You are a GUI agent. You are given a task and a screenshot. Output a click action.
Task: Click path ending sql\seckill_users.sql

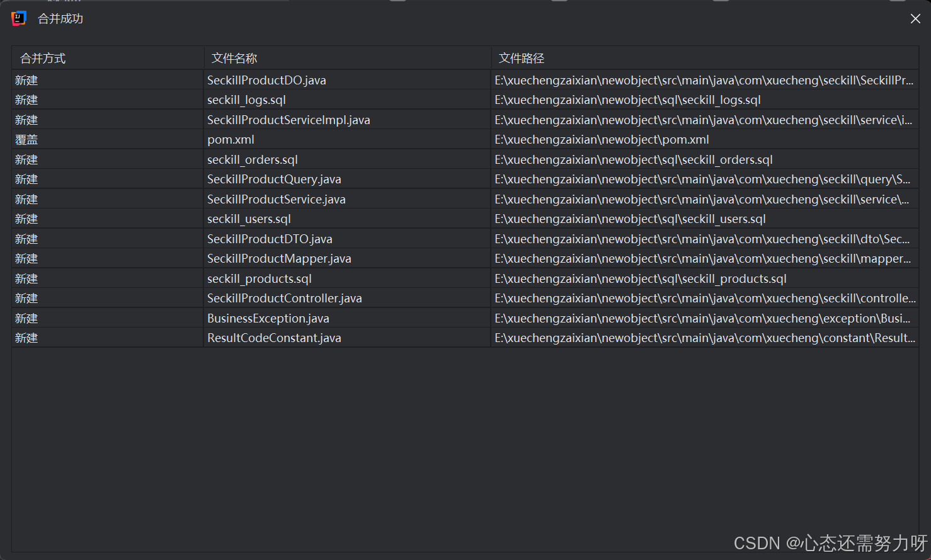630,219
